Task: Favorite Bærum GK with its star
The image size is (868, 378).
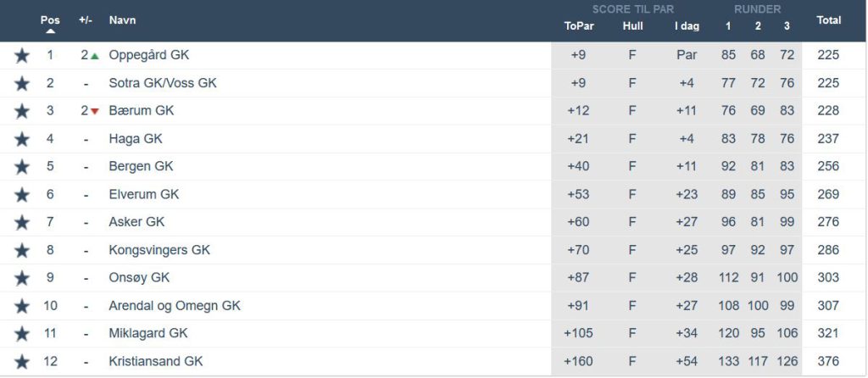Action: (x=22, y=111)
